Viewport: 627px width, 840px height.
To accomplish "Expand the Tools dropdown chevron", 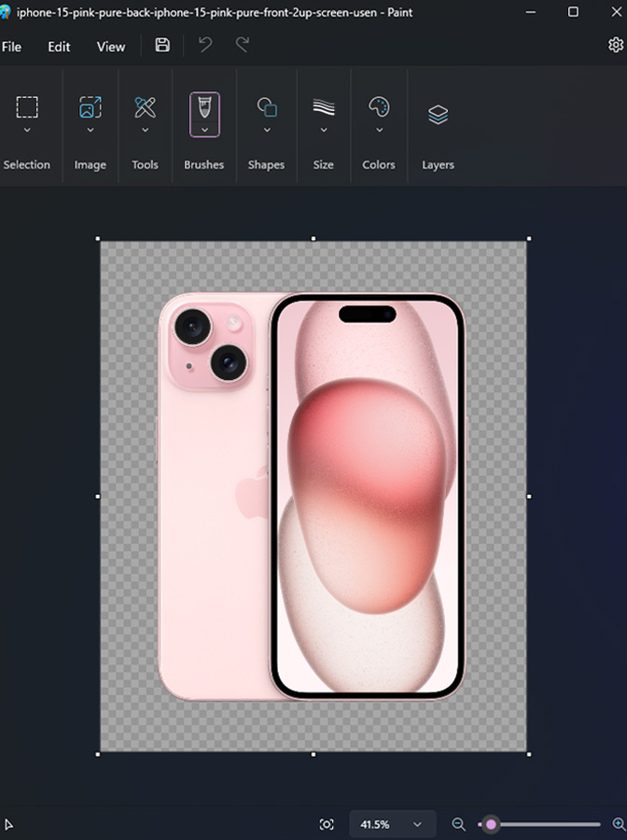I will pyautogui.click(x=146, y=130).
